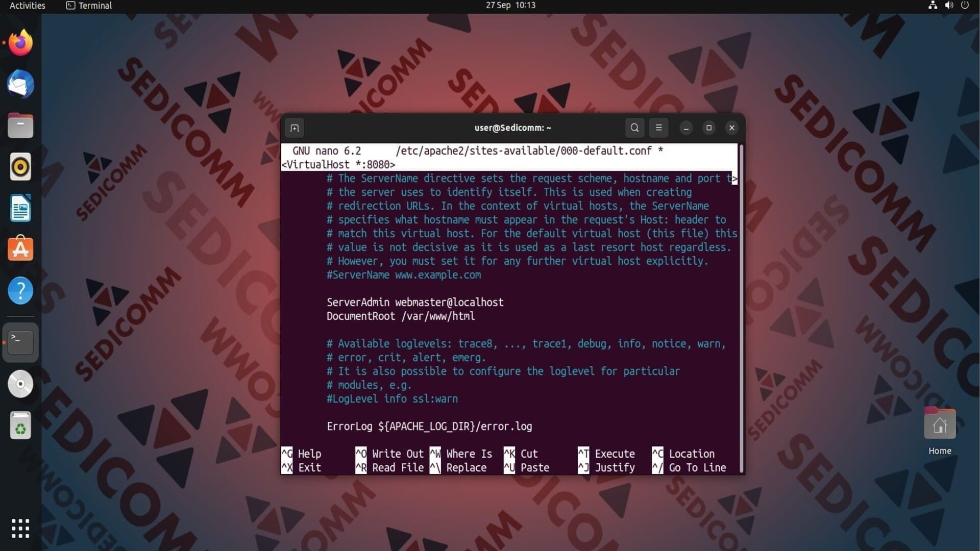
Task: Show Applications grid button
Action: [x=20, y=529]
